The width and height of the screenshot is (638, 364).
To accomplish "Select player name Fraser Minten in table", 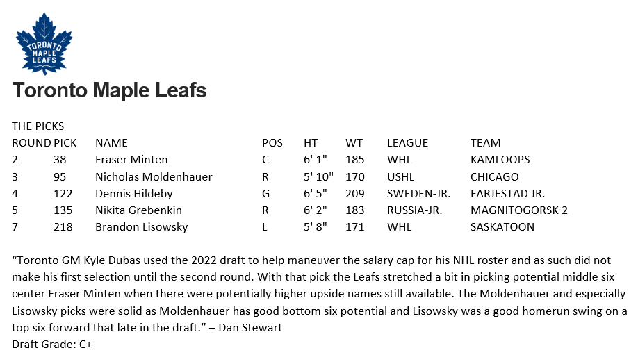I will [131, 160].
